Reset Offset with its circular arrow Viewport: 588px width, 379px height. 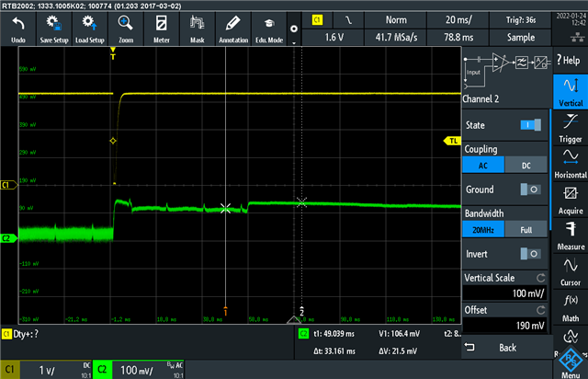540,310
